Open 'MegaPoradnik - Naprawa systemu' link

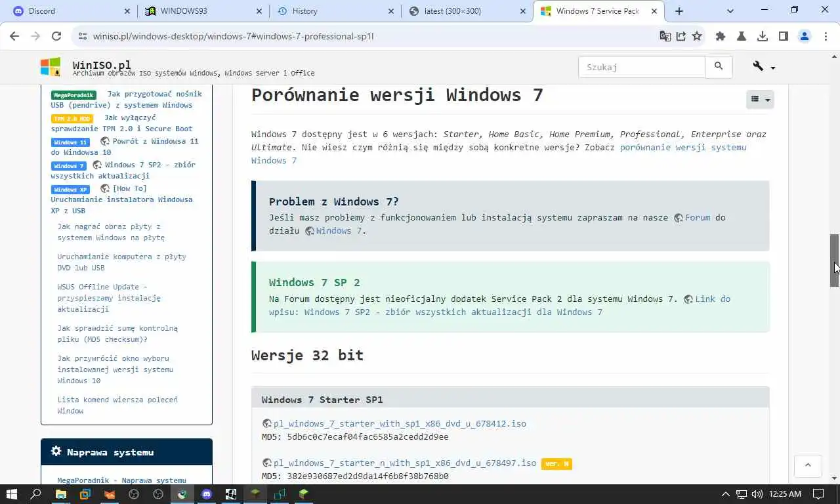coord(121,480)
